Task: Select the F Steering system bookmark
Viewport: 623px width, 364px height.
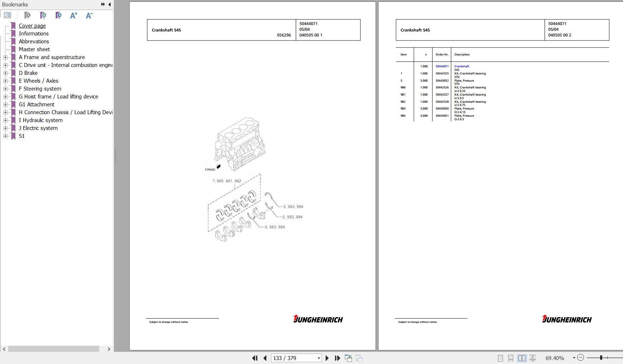Action: click(x=40, y=89)
